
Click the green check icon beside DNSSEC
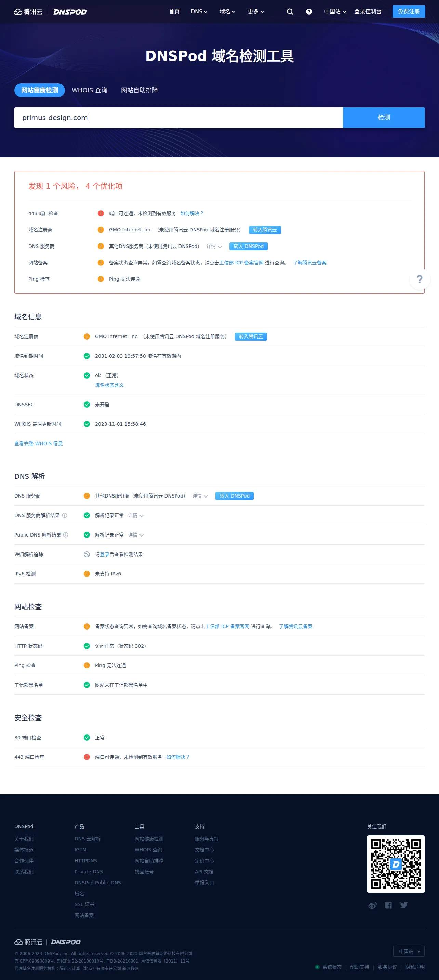tap(87, 405)
